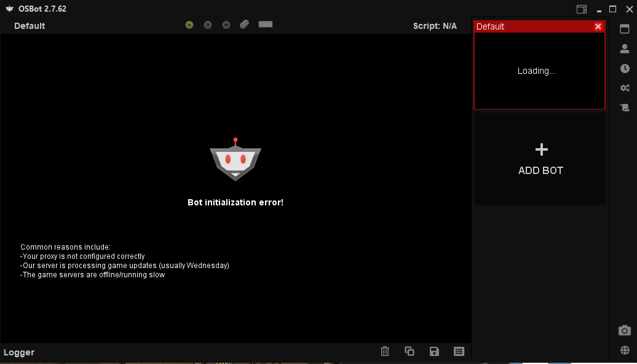Screen dimensions: 637x364
Task: Toggle the logger list view icon
Action: click(459, 352)
